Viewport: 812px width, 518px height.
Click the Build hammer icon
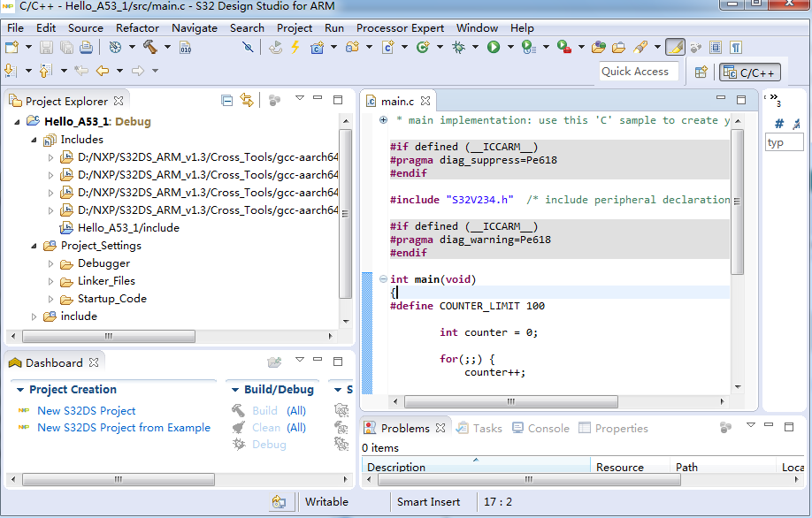point(150,47)
